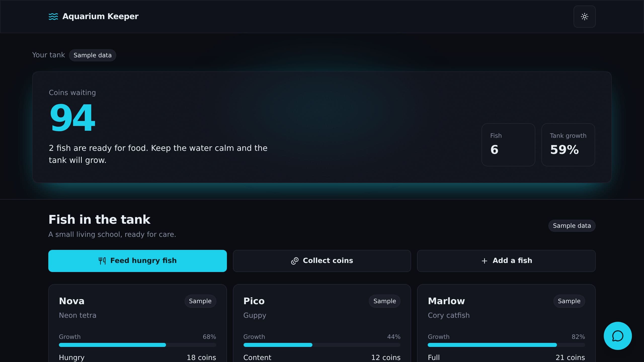644x362 pixels.
Task: Click the "12 coins" value on Pico
Action: point(386,357)
